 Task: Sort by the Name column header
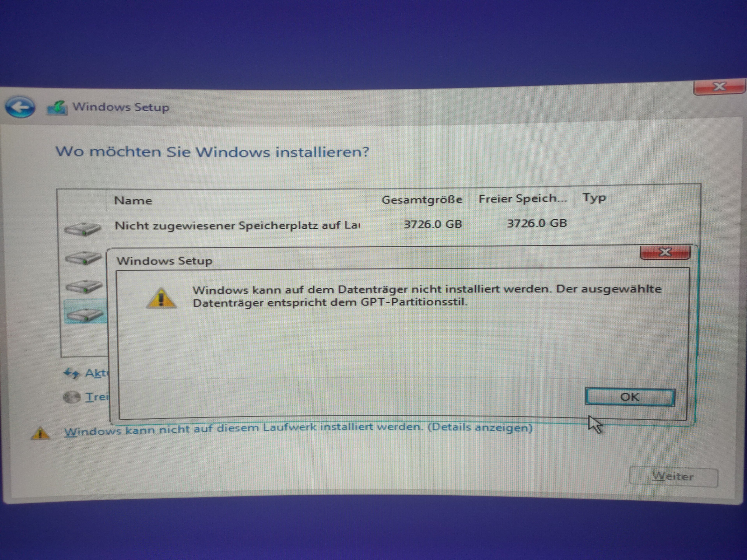click(x=133, y=200)
